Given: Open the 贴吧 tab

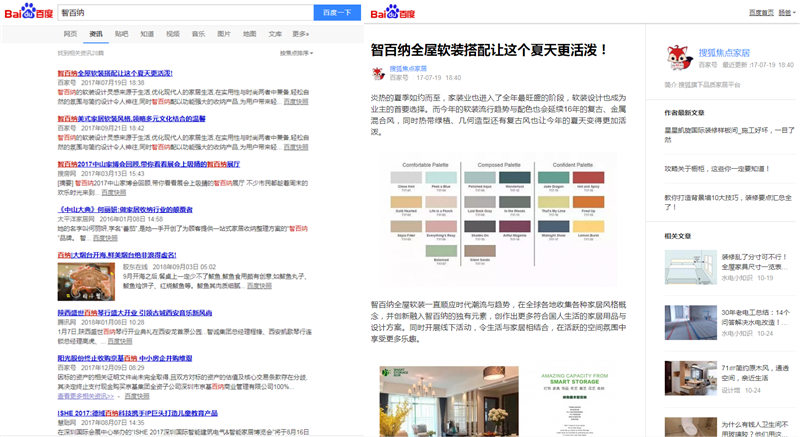Looking at the screenshot, I should (x=121, y=34).
